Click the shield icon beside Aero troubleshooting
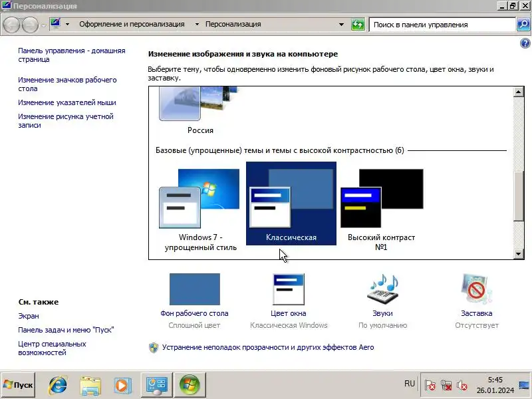The image size is (532, 399). coord(154,348)
